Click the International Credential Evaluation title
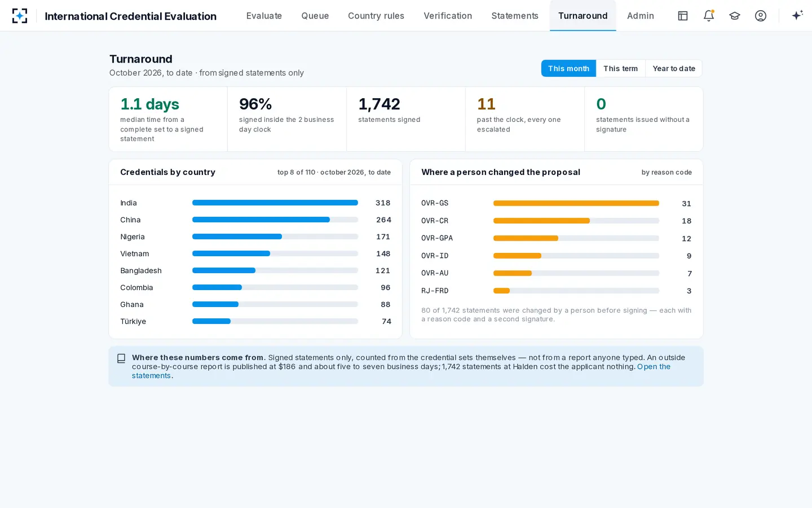 pos(130,16)
